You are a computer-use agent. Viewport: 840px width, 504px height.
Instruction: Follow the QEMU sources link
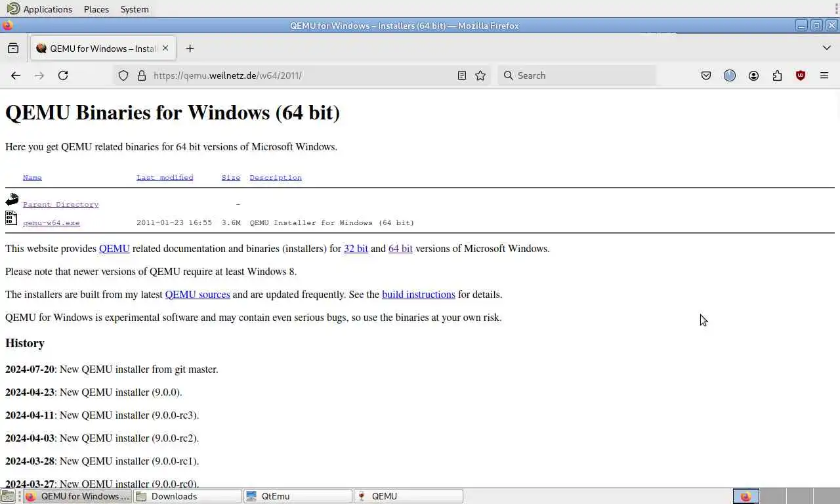(x=198, y=295)
